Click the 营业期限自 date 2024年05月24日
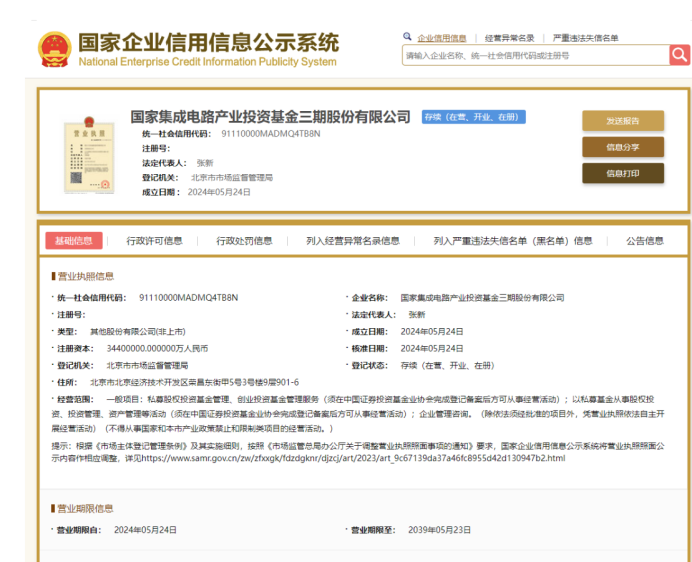 pyautogui.click(x=145, y=530)
